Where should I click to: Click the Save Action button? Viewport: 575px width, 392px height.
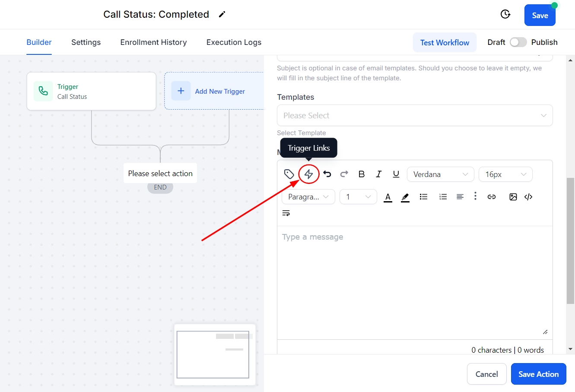click(x=538, y=374)
